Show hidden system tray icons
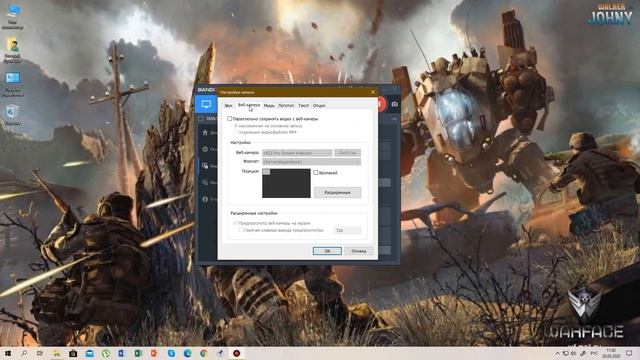Viewport: 640px width, 360px height. click(x=557, y=353)
